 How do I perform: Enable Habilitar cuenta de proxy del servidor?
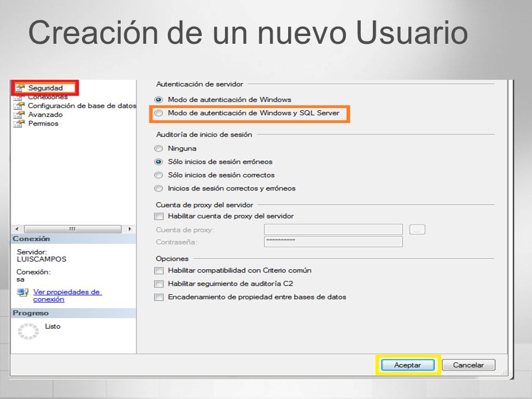point(159,216)
